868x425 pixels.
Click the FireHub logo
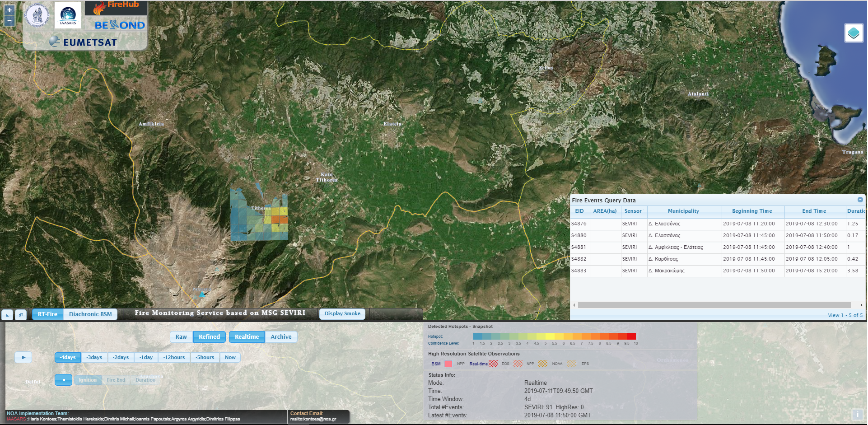[117, 8]
